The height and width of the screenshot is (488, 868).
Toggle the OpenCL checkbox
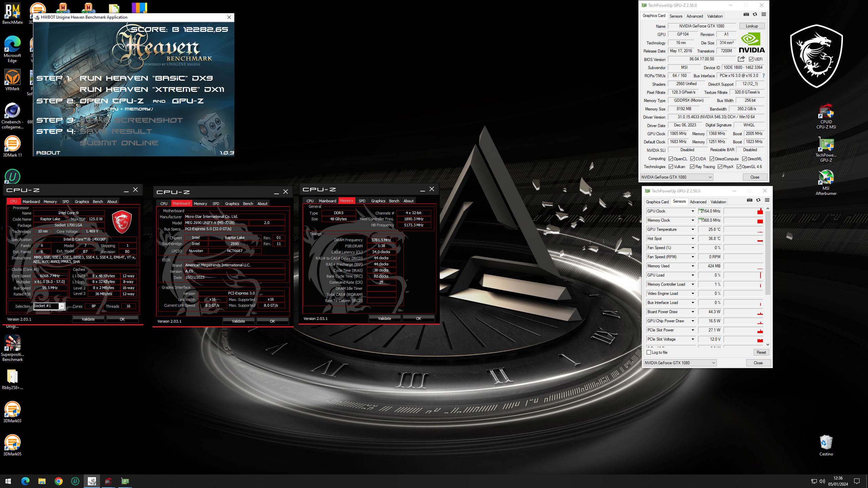(671, 159)
